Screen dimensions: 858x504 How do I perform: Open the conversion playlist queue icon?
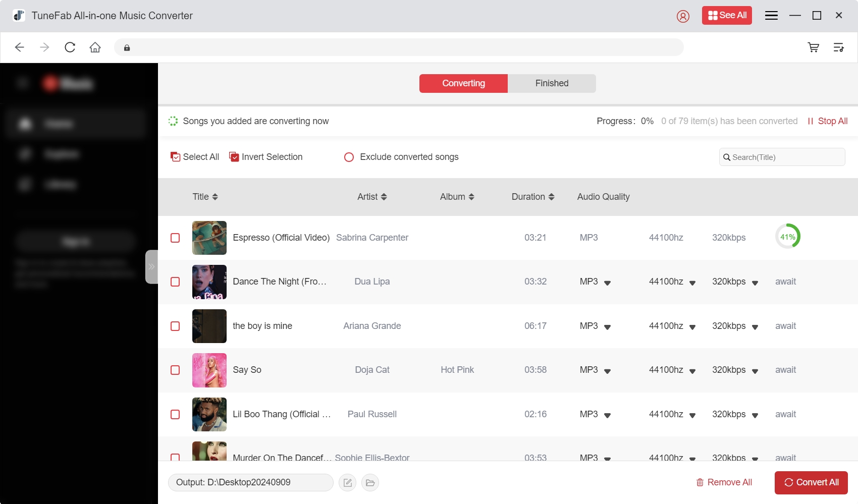point(838,47)
